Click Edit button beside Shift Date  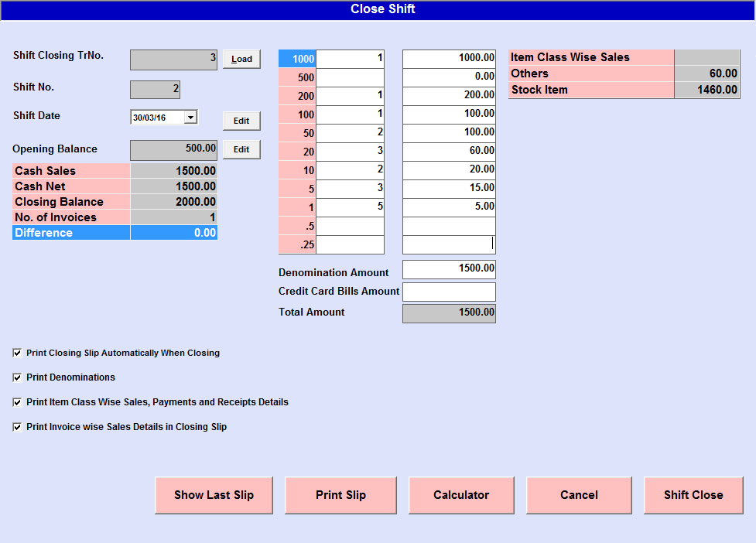point(241,121)
